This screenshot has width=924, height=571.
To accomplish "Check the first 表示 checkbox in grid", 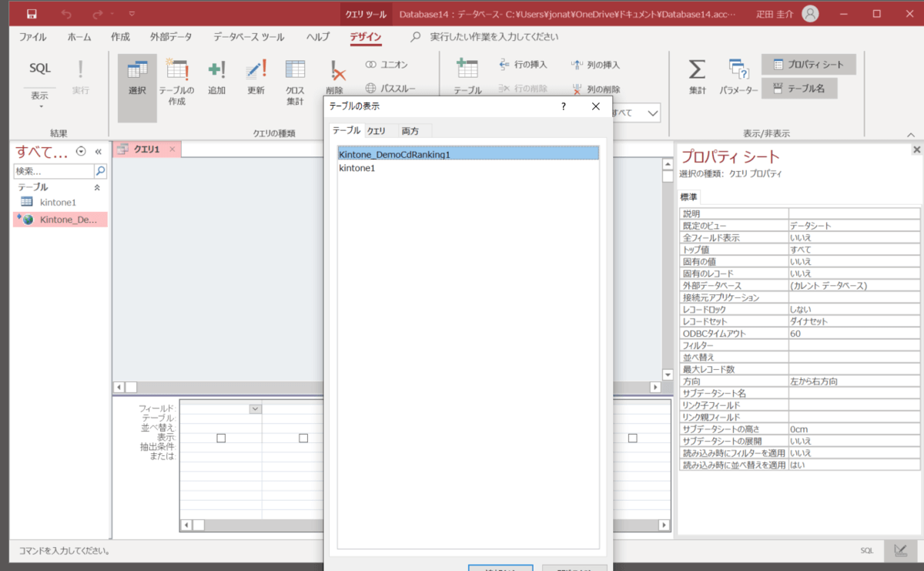I will pos(221,438).
